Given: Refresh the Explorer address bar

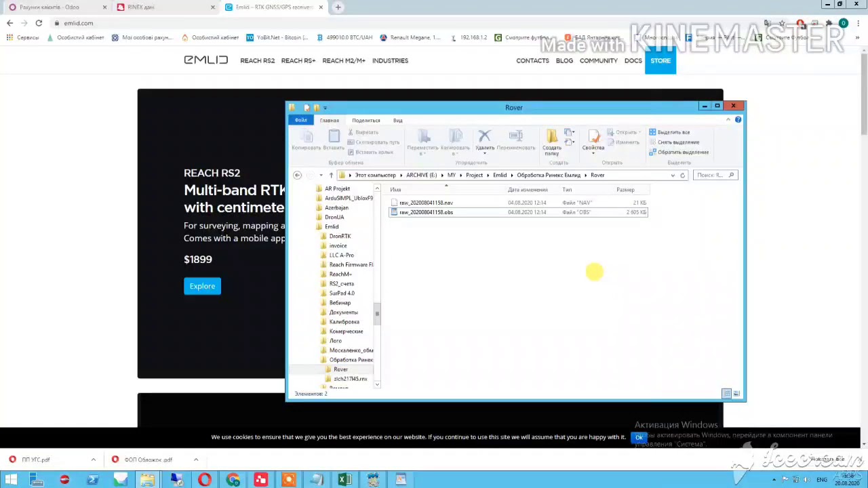Looking at the screenshot, I should [683, 175].
